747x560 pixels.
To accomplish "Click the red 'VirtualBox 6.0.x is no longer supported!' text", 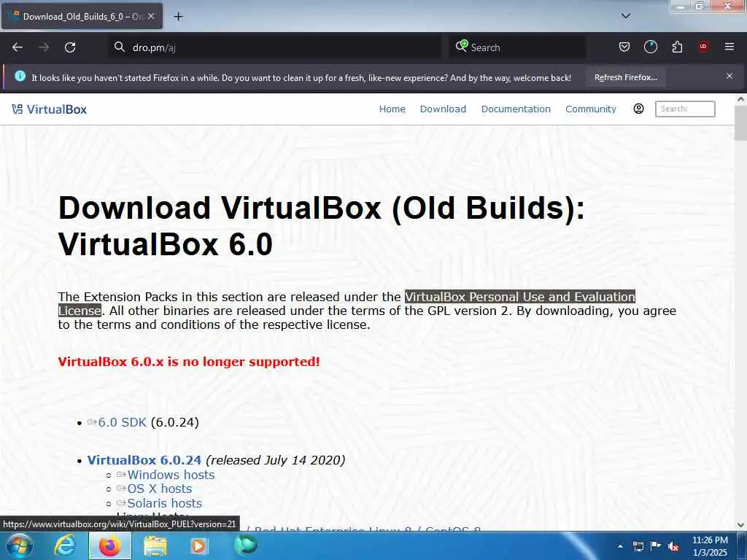I will [189, 362].
